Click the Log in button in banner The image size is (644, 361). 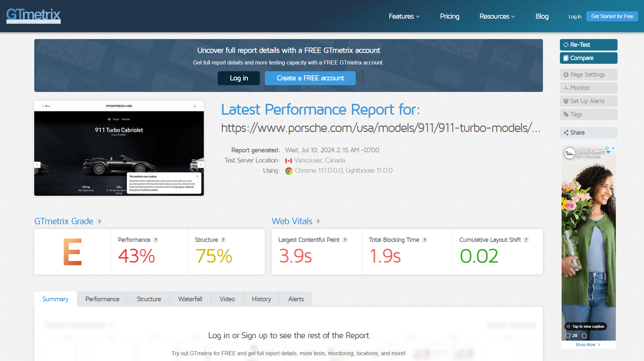(239, 78)
